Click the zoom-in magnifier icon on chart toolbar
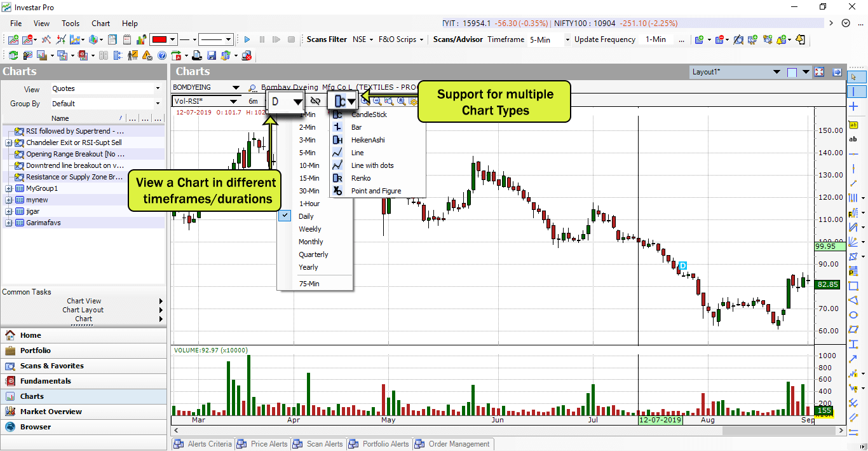 tap(364, 101)
